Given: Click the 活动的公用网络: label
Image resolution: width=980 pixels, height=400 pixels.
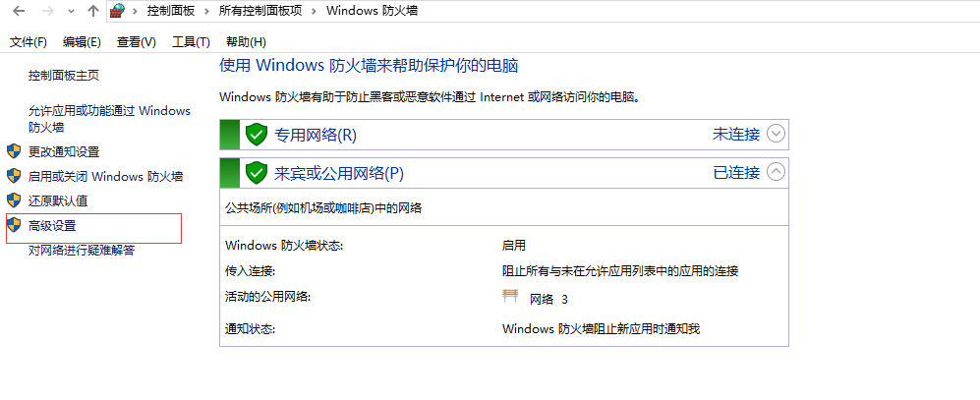Looking at the screenshot, I should (267, 297).
